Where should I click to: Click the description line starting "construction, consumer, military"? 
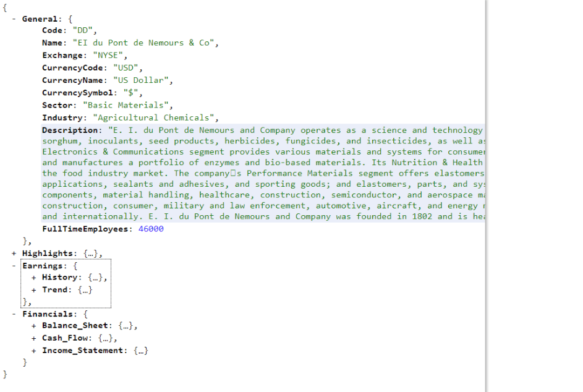coord(263,206)
